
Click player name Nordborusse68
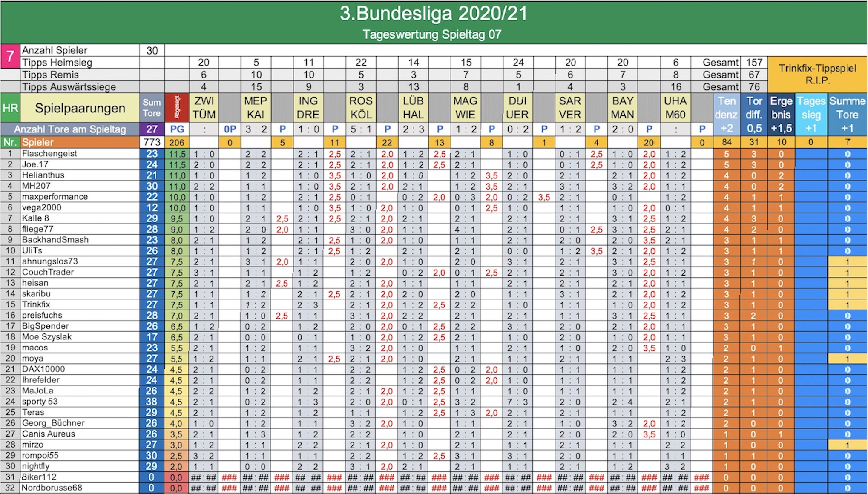[x=52, y=488]
